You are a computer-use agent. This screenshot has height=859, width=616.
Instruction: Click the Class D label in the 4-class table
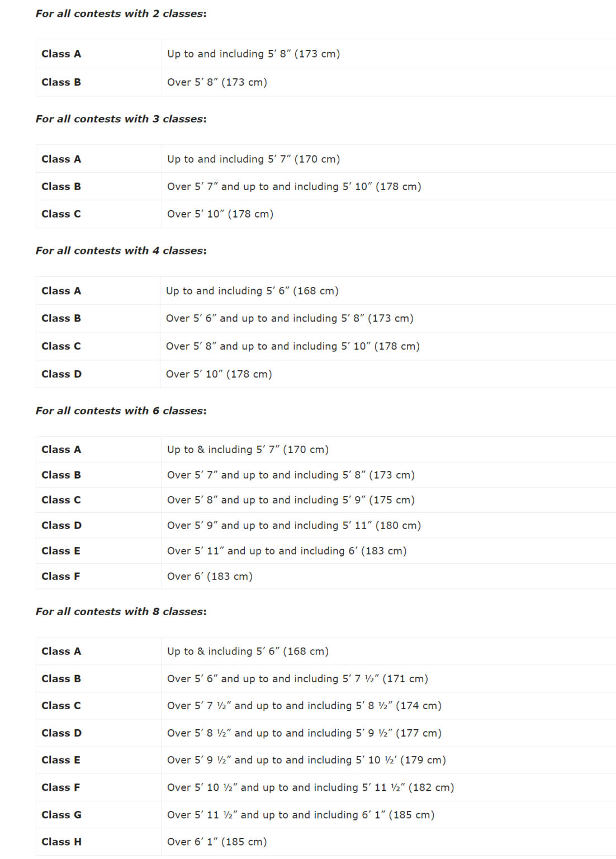61,374
